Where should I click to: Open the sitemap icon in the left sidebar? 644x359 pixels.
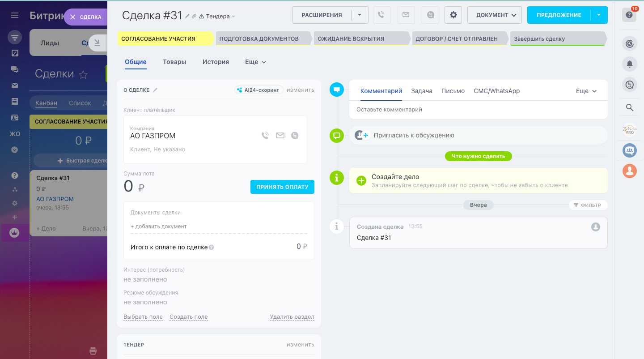[15, 189]
